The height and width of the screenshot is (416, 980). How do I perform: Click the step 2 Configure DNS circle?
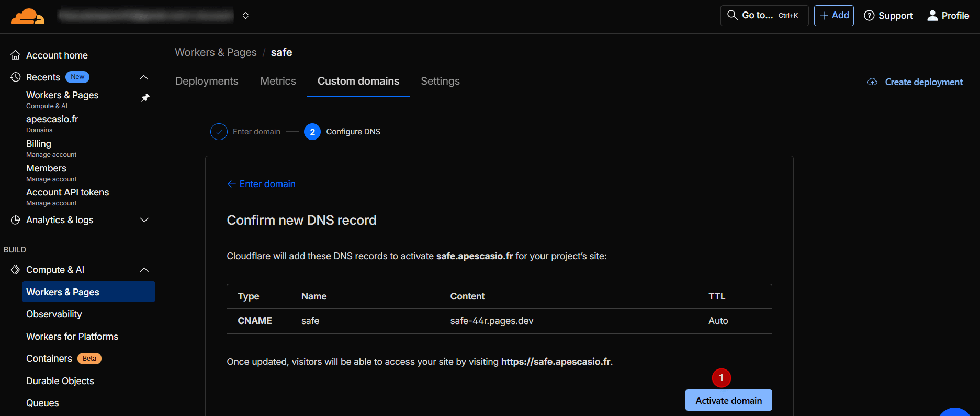(x=312, y=132)
